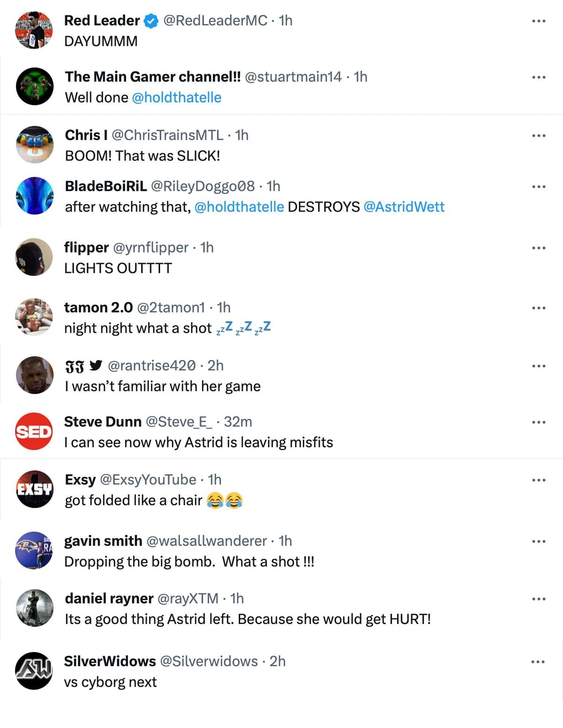Open three-dot menu on daniel rayner's tweet
Image resolution: width=563 pixels, height=728 pixels.
click(x=539, y=599)
